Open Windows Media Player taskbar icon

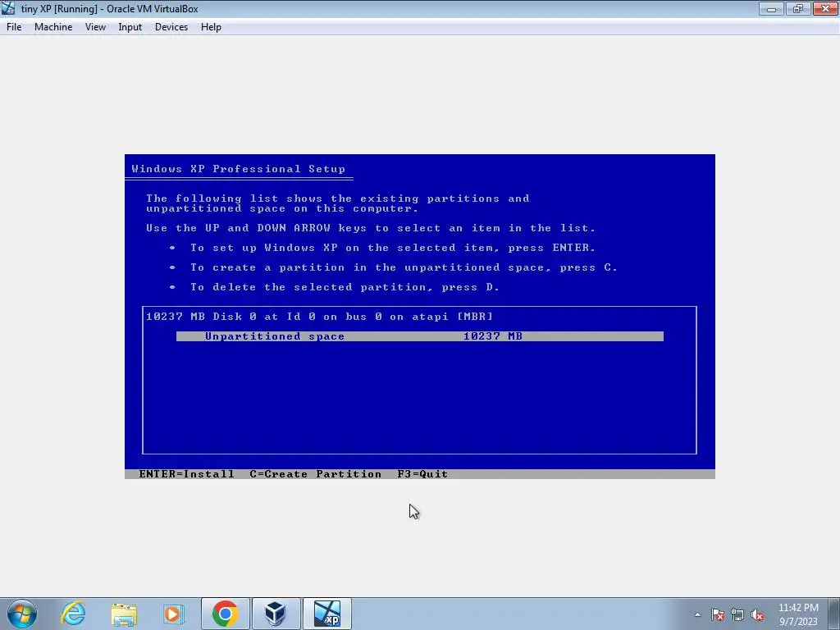pos(174,614)
